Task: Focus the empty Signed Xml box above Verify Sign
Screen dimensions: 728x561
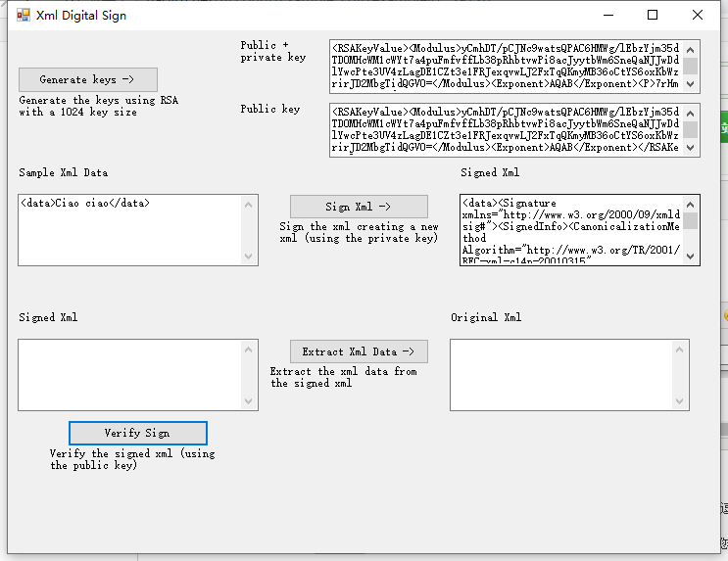Action: coord(129,375)
